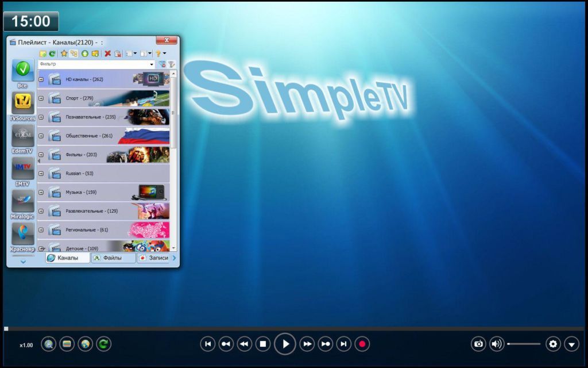Show more sources with the down chevron

(23, 262)
